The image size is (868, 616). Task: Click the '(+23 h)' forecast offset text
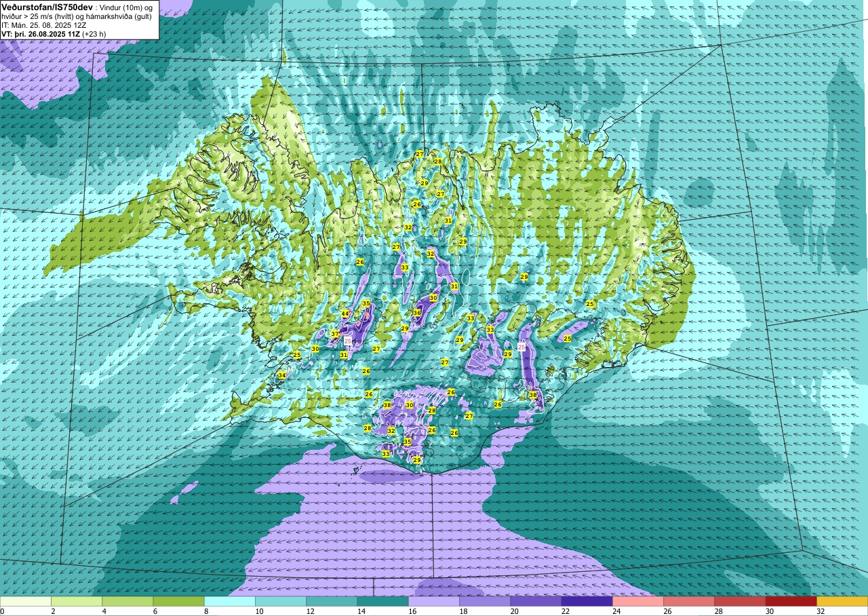point(94,33)
